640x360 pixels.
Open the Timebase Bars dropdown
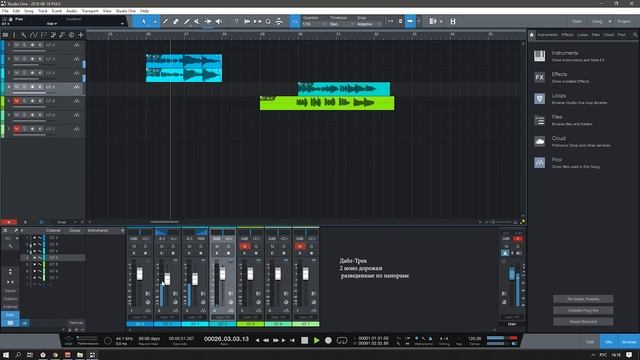[342, 24]
